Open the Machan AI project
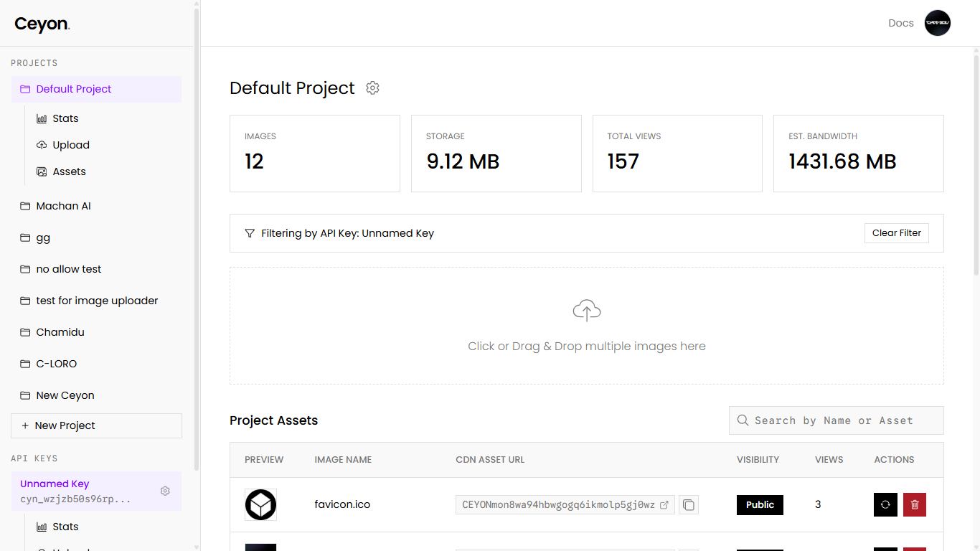This screenshot has width=980, height=551. [96, 206]
